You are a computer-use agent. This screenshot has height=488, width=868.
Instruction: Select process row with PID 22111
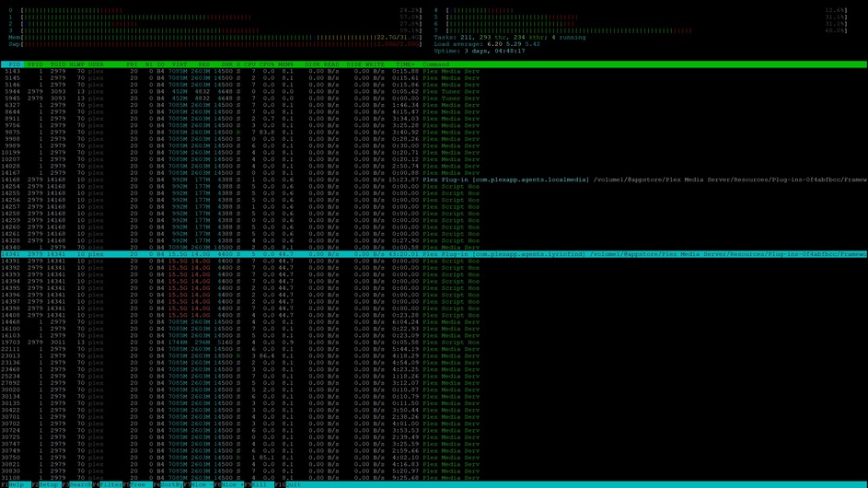(x=434, y=349)
